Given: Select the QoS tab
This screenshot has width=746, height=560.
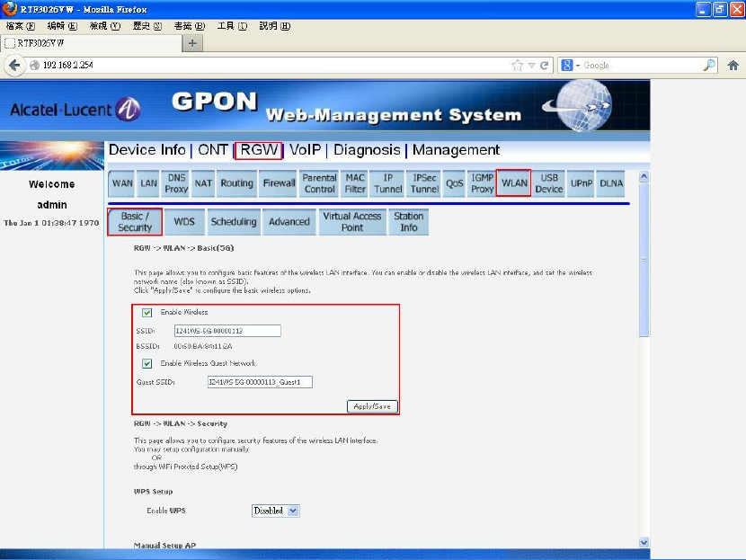Looking at the screenshot, I should 455,183.
